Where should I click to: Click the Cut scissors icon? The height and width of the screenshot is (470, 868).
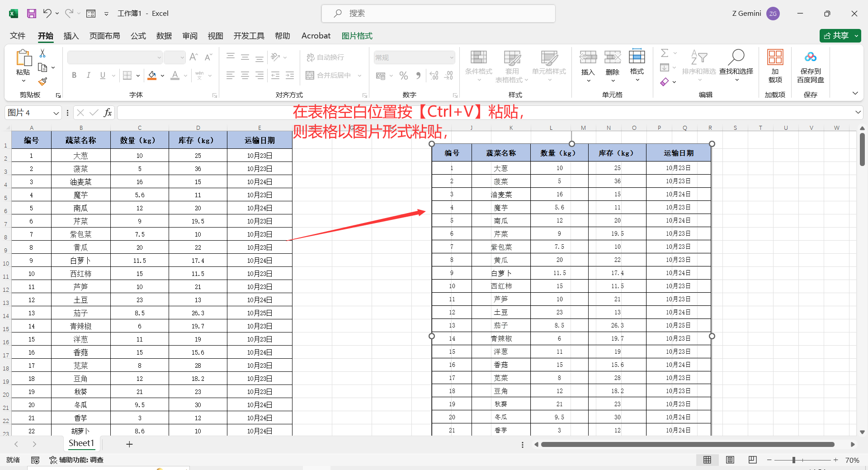(x=42, y=53)
